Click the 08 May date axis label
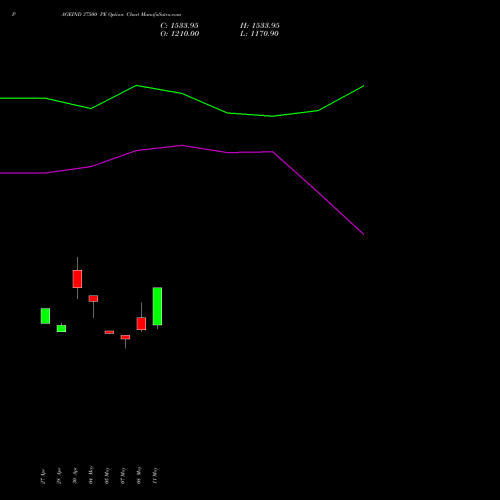 coord(139,475)
